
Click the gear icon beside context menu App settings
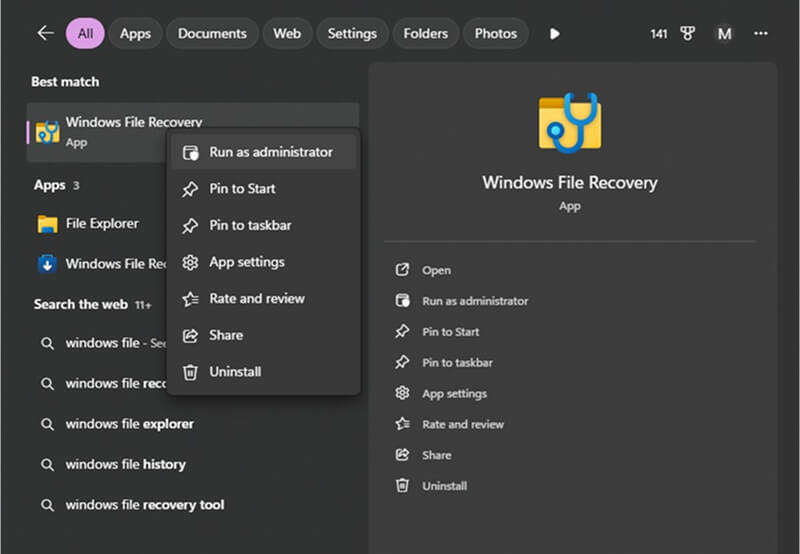click(190, 262)
